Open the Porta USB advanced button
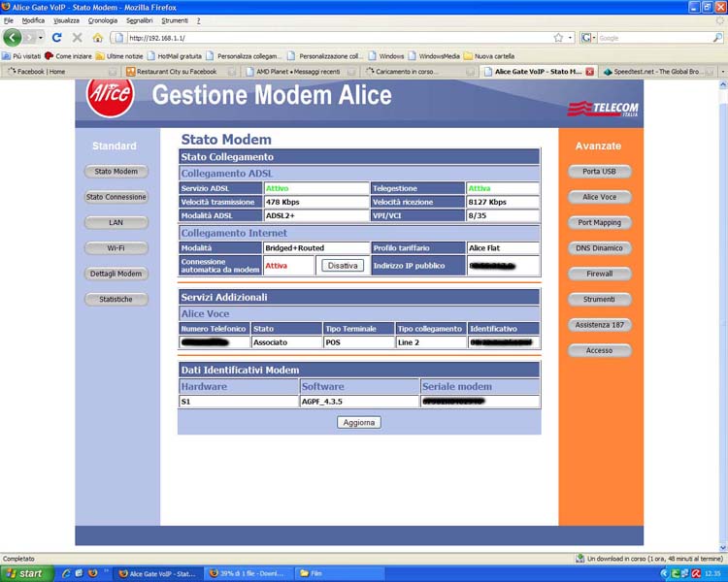Image resolution: width=728 pixels, height=582 pixels. click(x=600, y=172)
